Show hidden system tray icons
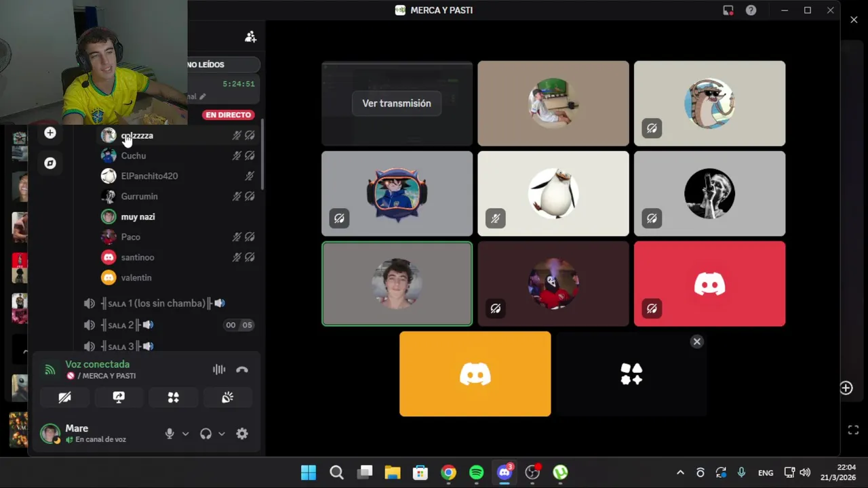Screen dimensions: 868x488 680,472
